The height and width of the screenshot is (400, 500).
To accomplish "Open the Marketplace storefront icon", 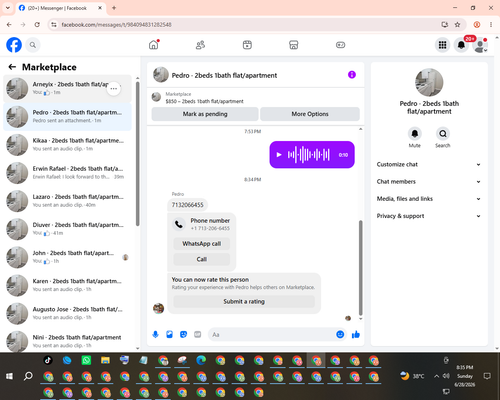I will 293,45.
